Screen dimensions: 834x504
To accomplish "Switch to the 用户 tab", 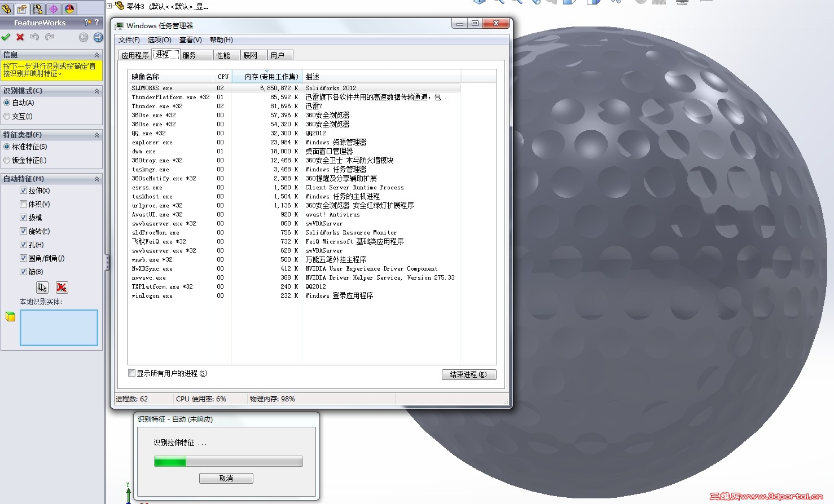I will [x=280, y=55].
